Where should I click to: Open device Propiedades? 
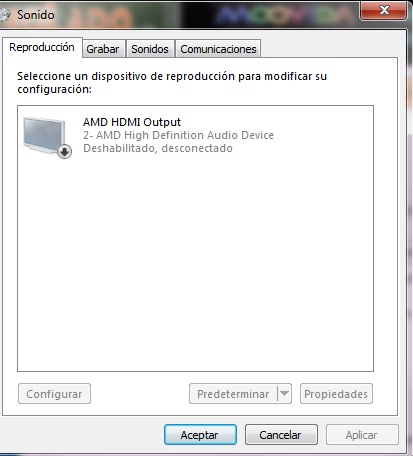click(x=336, y=394)
